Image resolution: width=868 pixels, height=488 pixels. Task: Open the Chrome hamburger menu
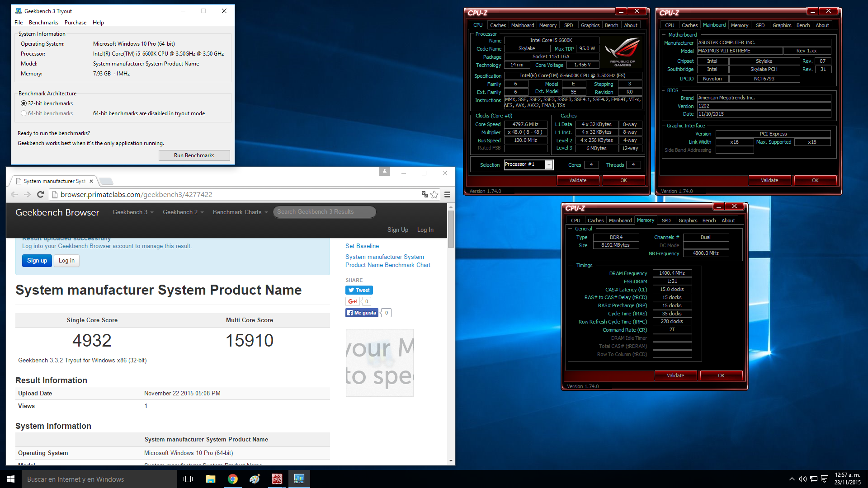coord(447,195)
